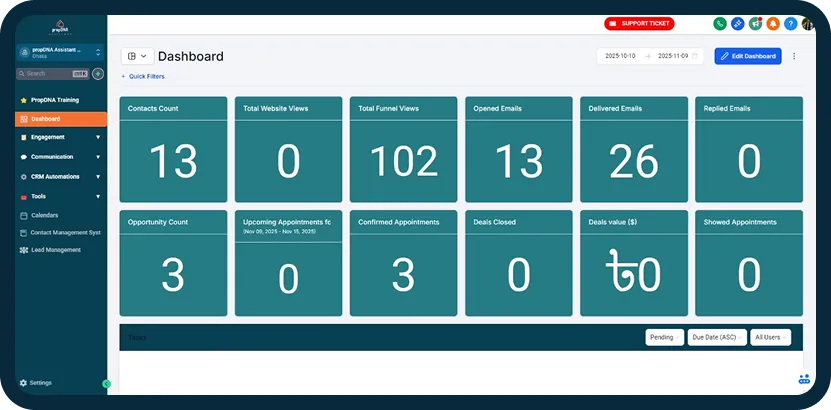This screenshot has height=410, width=831.
Task: Expand the Engagement menu arrow
Action: click(x=98, y=137)
